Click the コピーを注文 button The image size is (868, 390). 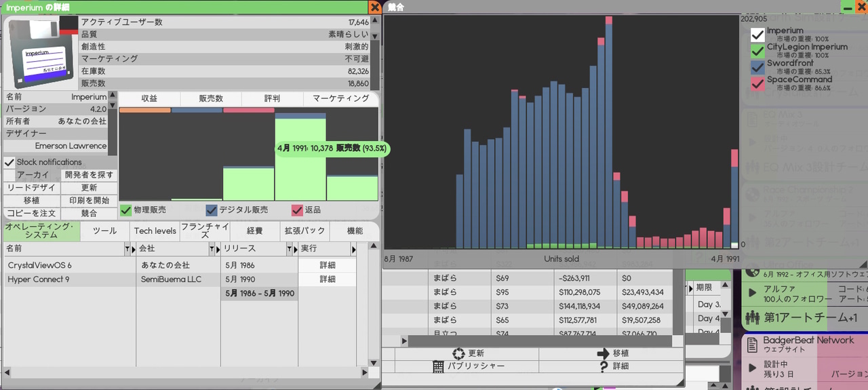click(31, 214)
